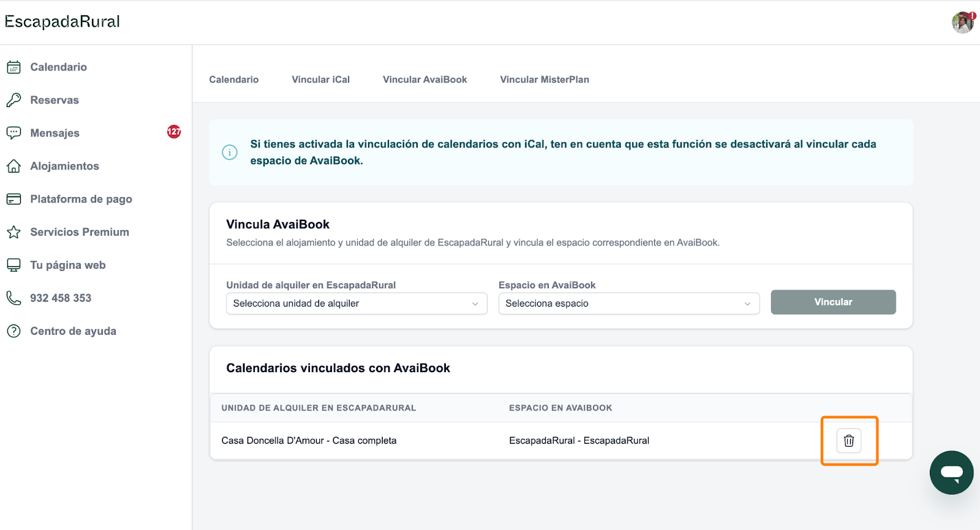The image size is (980, 530).
Task: Click the Tu página web monitor icon
Action: pyautogui.click(x=13, y=265)
